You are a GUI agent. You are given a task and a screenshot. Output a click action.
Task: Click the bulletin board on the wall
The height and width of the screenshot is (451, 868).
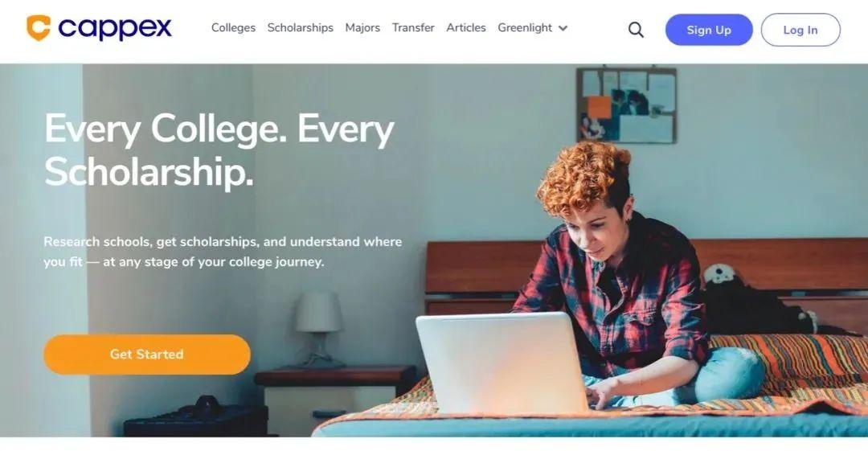(x=626, y=105)
